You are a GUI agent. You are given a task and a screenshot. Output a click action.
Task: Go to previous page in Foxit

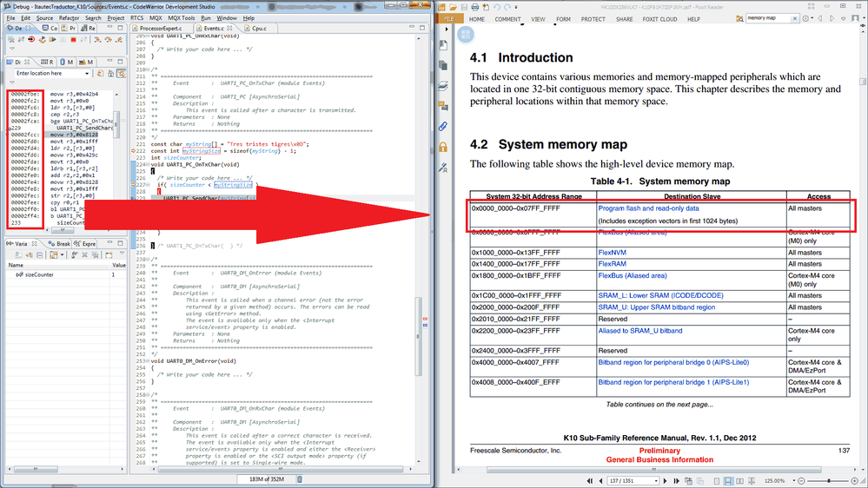pos(600,481)
